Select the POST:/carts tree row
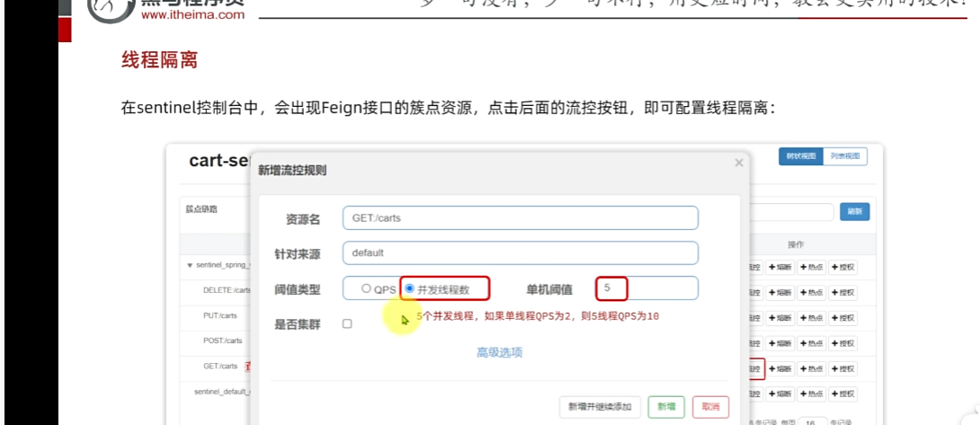The height and width of the screenshot is (425, 980). tap(222, 341)
